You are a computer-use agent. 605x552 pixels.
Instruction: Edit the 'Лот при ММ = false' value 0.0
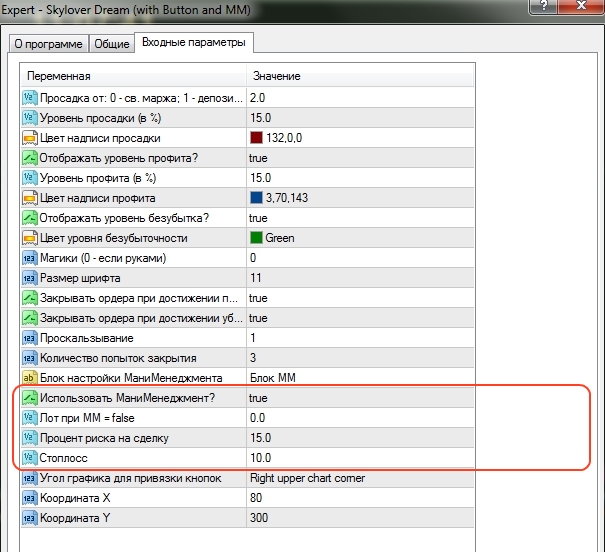(x=257, y=418)
